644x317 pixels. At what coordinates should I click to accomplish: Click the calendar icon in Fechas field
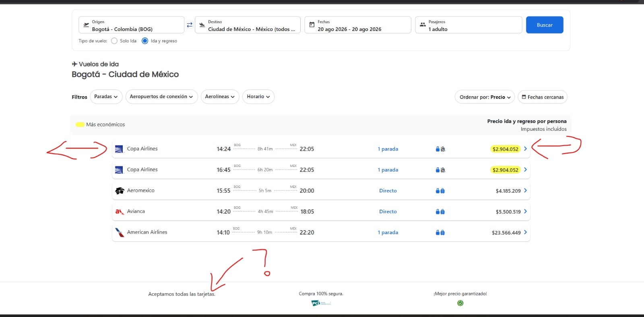[312, 25]
